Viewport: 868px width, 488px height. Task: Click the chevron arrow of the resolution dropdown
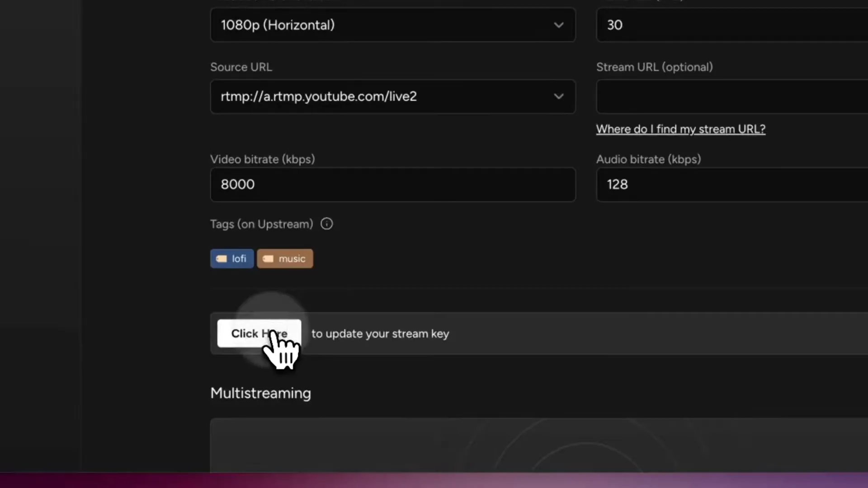pos(559,25)
